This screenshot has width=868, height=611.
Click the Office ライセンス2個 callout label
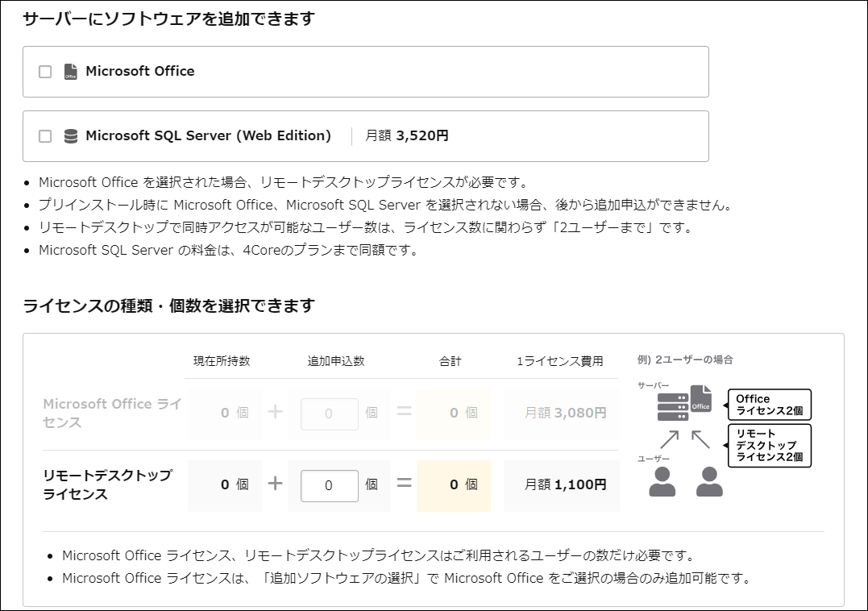click(770, 404)
